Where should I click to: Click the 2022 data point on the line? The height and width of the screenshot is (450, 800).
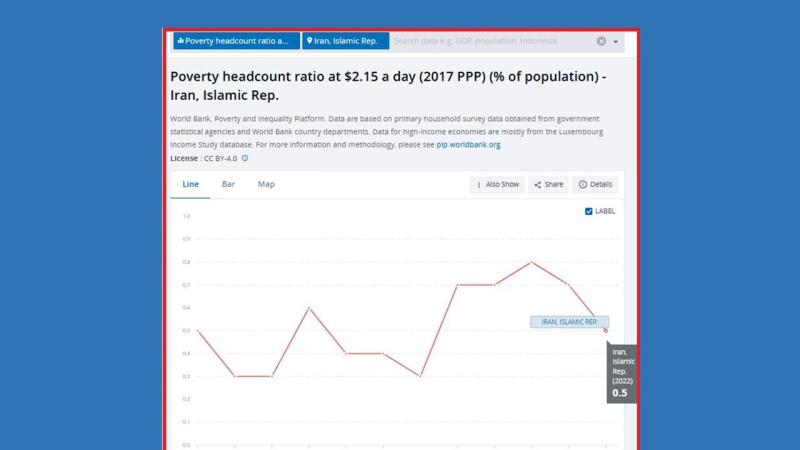pos(606,331)
